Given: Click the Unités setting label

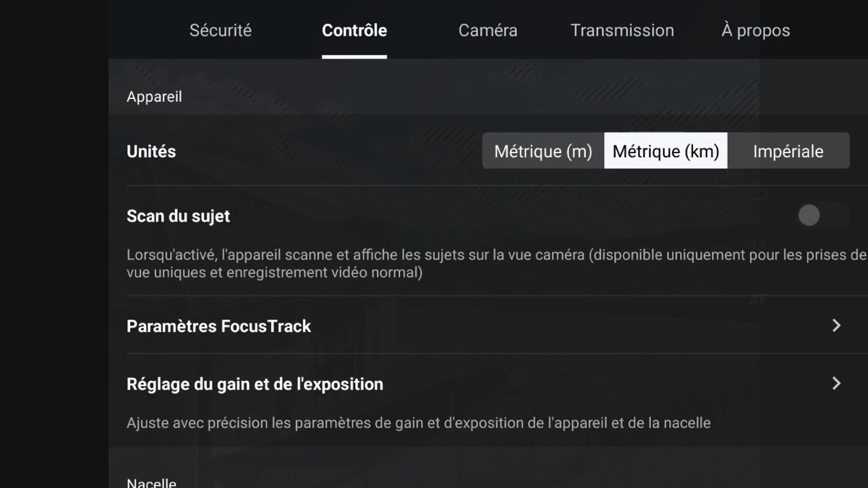Looking at the screenshot, I should pos(151,151).
